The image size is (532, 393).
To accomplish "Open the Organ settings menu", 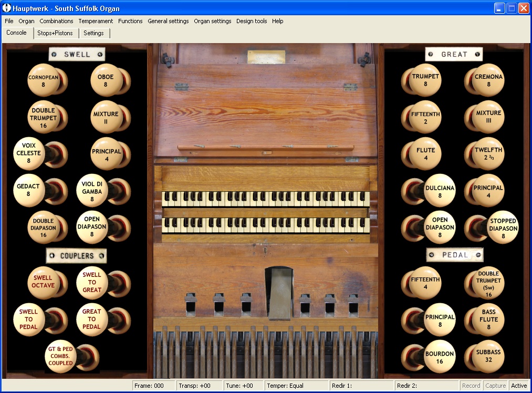I will pyautogui.click(x=212, y=21).
